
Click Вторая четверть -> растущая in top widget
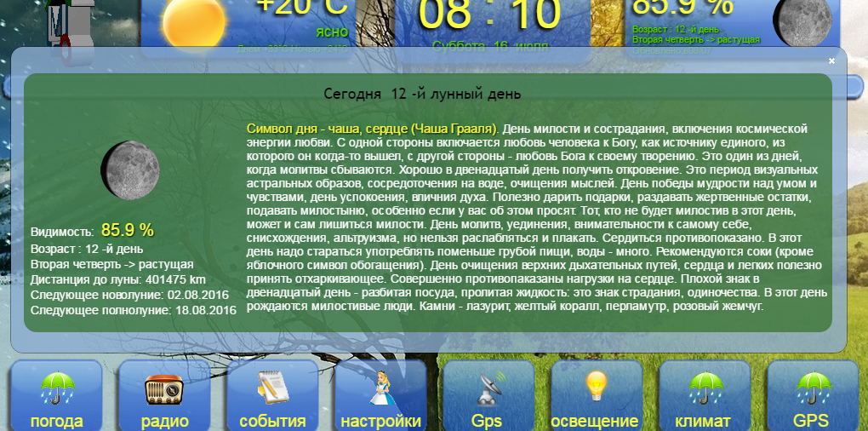(696, 40)
